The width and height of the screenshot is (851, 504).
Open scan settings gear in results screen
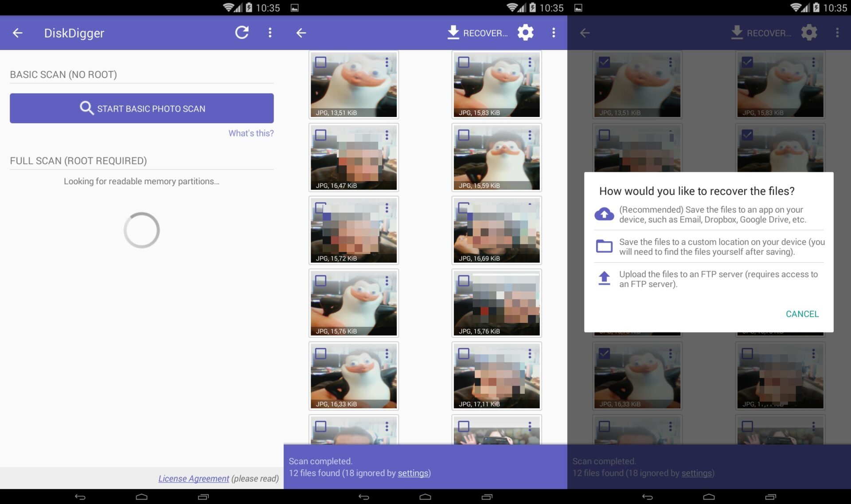[526, 32]
